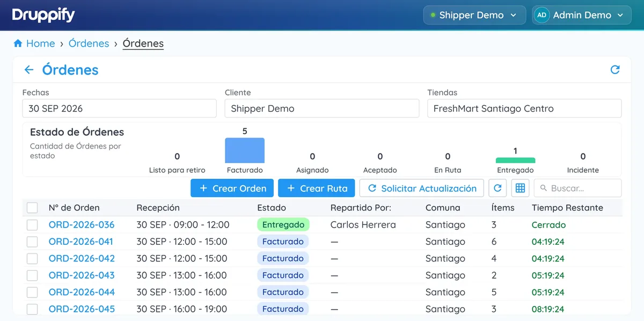
Task: Click the Druppify logo
Action: click(43, 15)
